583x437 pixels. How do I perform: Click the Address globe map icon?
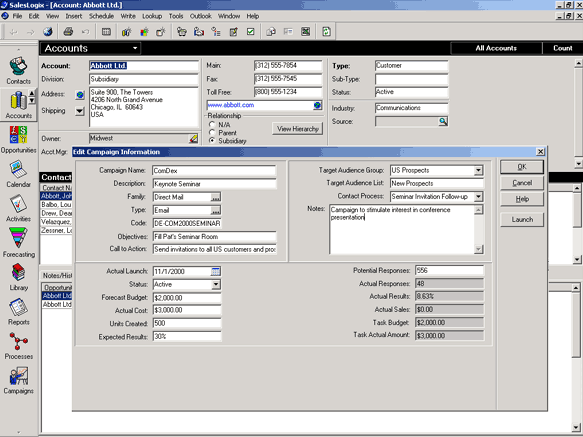click(80, 95)
